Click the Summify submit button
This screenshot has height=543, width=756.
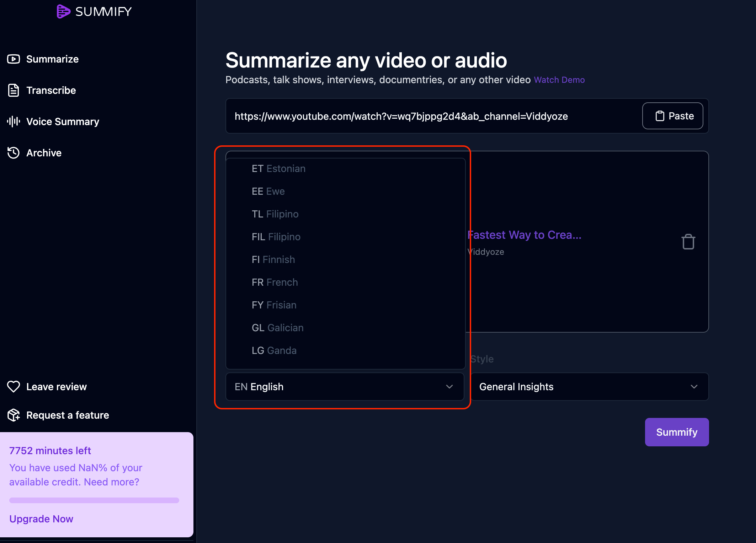tap(677, 432)
